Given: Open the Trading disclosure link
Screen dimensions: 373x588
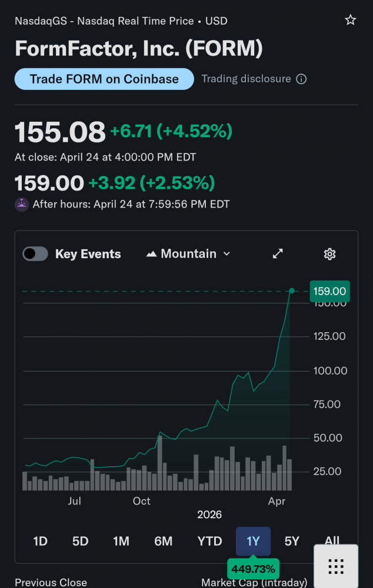Looking at the screenshot, I should click(x=246, y=79).
